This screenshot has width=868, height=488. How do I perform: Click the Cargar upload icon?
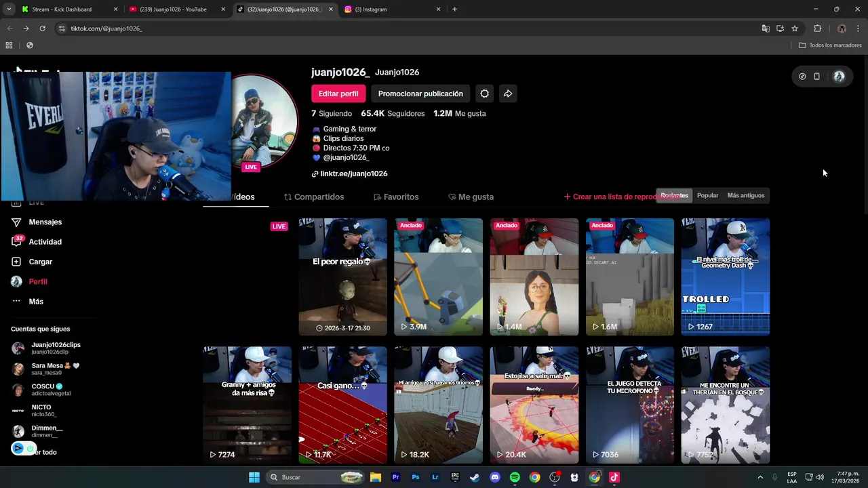coord(16,262)
